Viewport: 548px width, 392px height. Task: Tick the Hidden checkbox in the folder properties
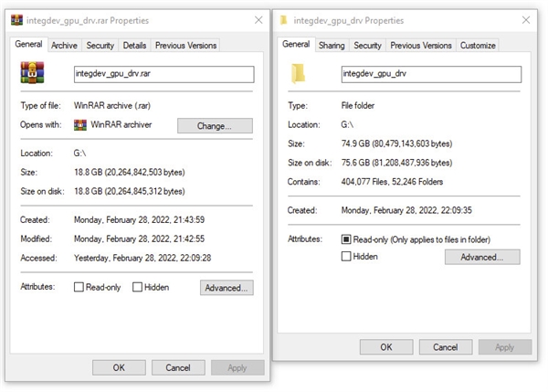tap(347, 257)
